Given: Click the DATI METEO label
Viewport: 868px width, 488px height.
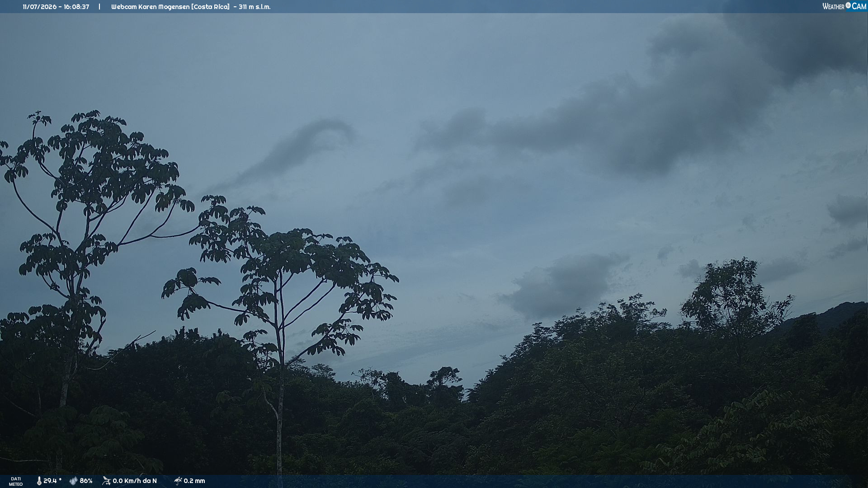Looking at the screenshot, I should (16, 481).
